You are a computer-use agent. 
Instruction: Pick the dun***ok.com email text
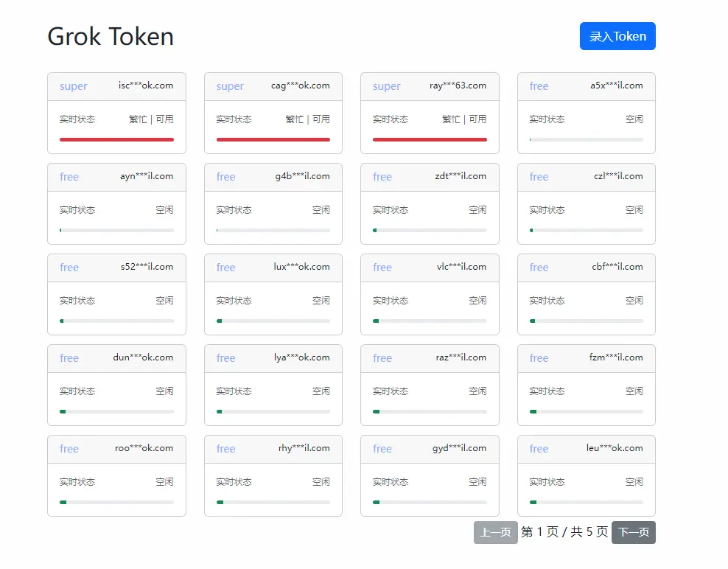point(143,357)
